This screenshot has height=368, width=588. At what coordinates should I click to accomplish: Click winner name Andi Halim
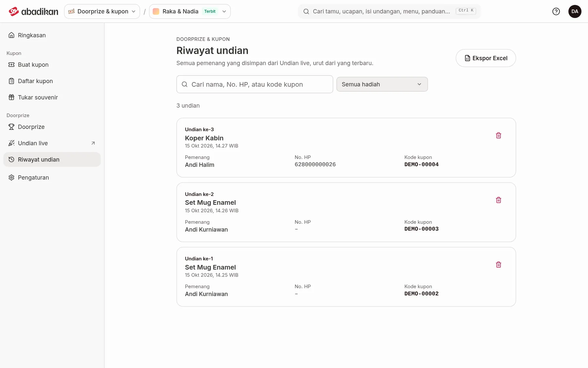(200, 165)
